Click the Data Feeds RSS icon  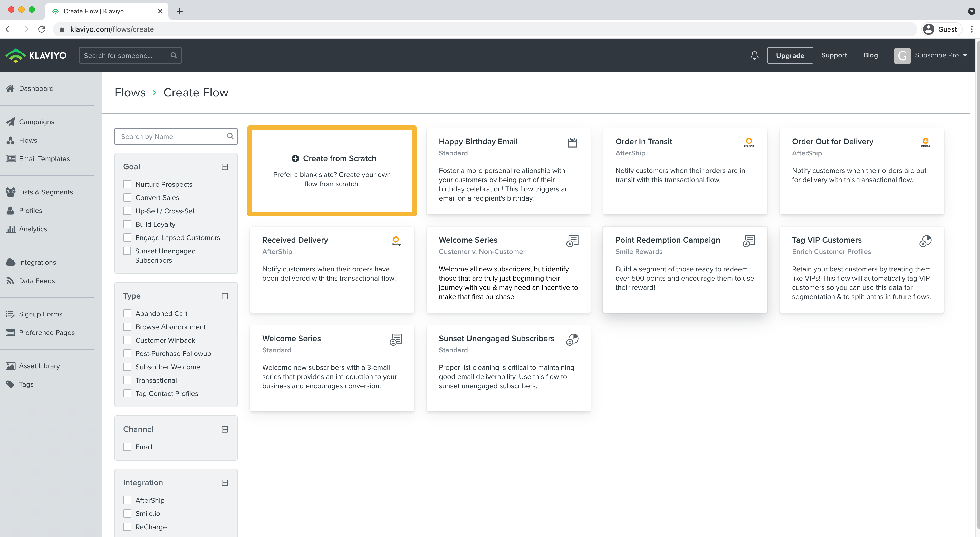10,281
